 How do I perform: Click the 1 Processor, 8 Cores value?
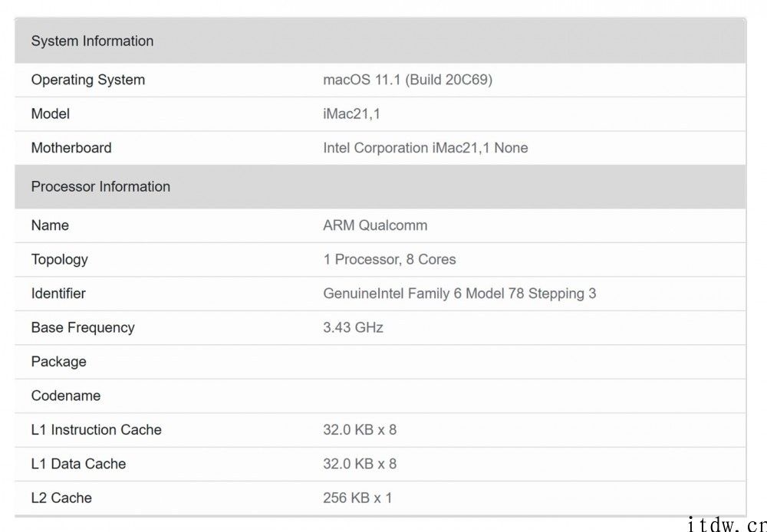point(390,260)
